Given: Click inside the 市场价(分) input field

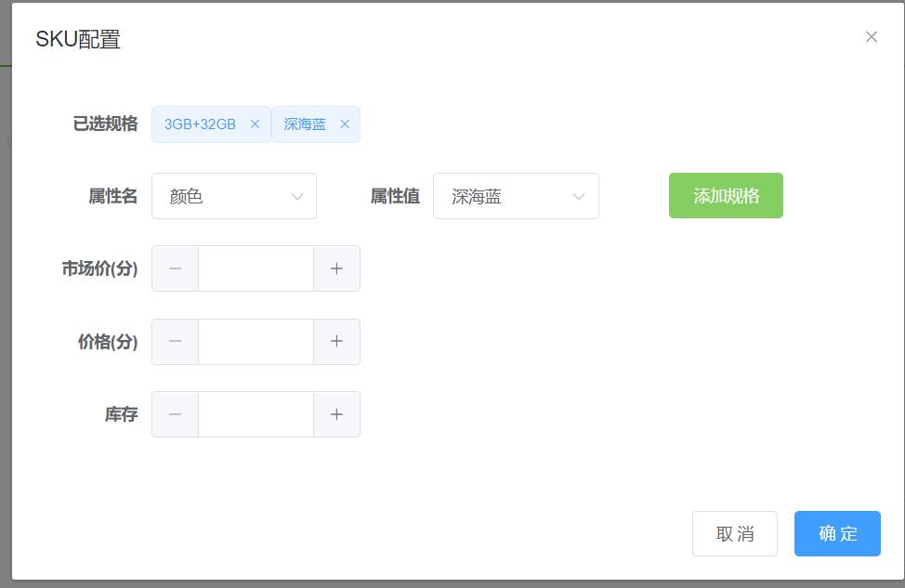Looking at the screenshot, I should [x=256, y=268].
